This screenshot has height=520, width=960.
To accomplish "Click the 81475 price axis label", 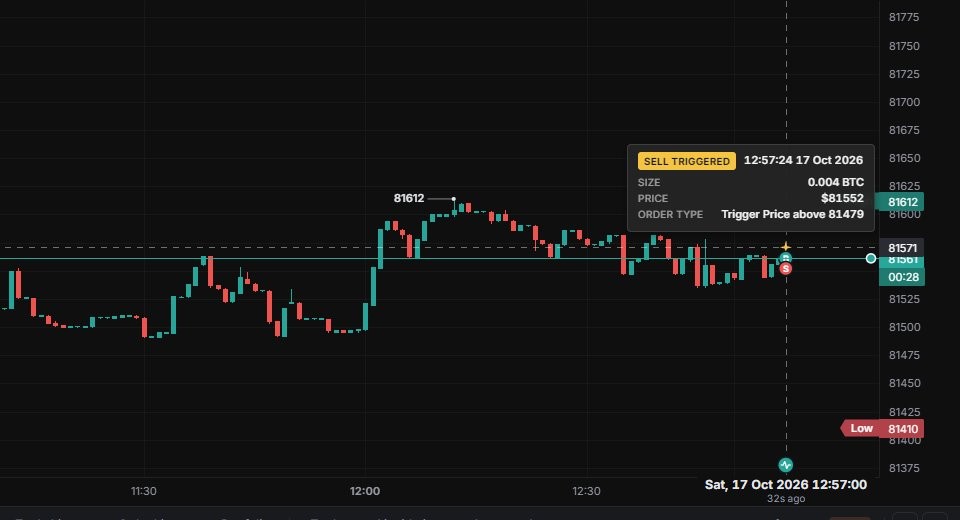I will 904,355.
